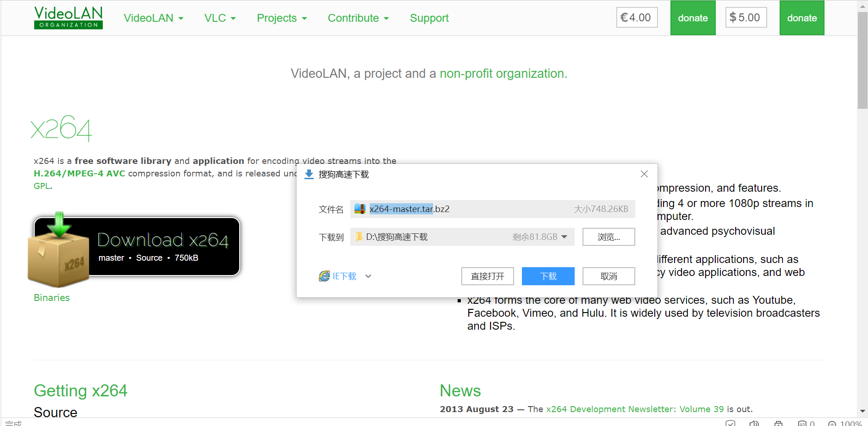
Task: Open the GPL license link
Action: pyautogui.click(x=42, y=186)
